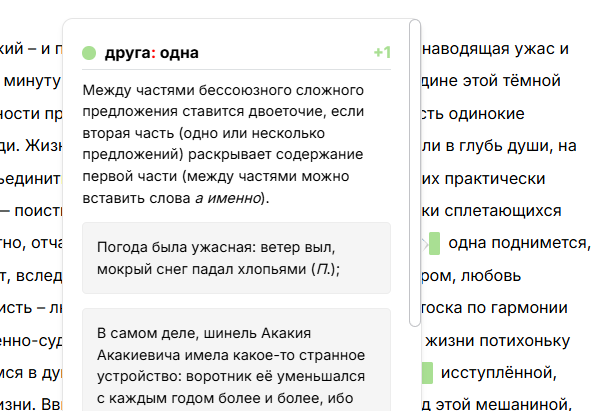
Task: Click the text 'дине этой тёмной'
Action: 491,81
